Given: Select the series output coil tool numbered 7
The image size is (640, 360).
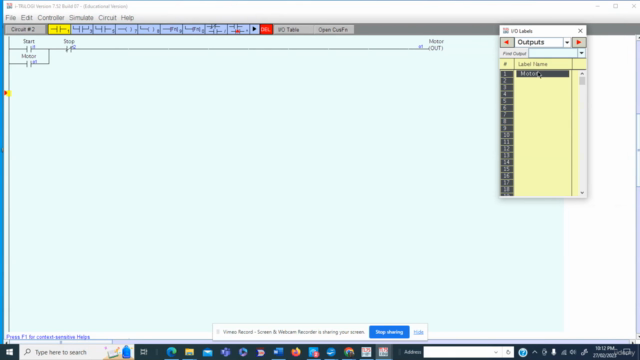Looking at the screenshot, I should 127,29.
